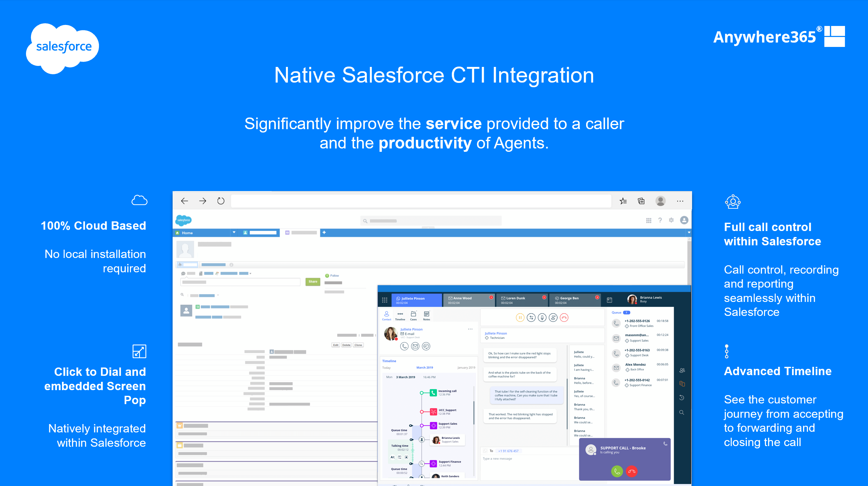Image resolution: width=868 pixels, height=486 pixels.
Task: Switch to the Loren Dunk conversation tab
Action: [x=522, y=300]
